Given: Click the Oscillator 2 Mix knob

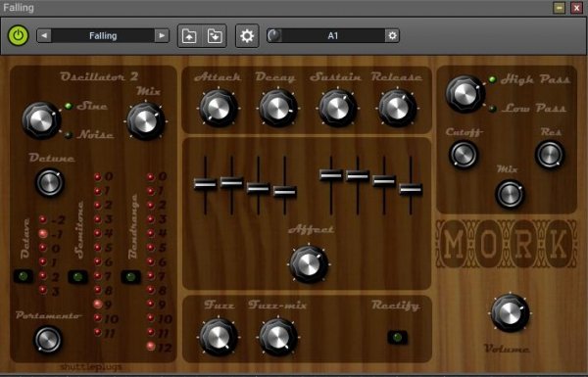Looking at the screenshot, I should pos(145,120).
